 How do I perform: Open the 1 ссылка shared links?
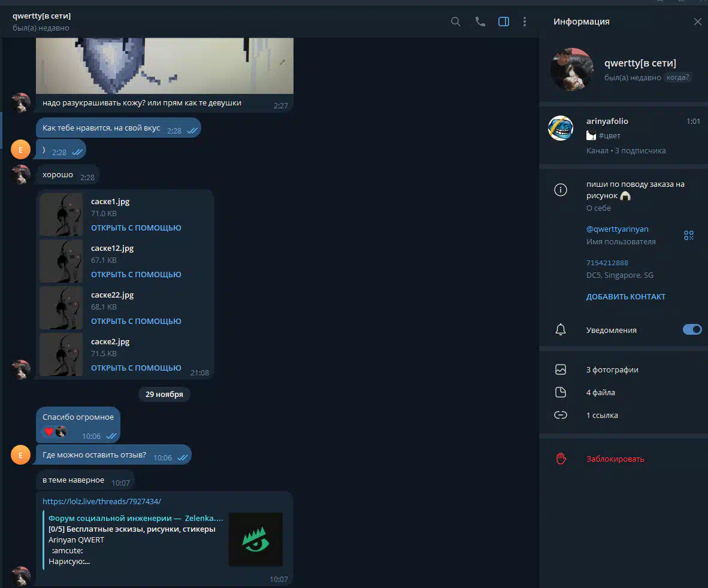pyautogui.click(x=601, y=416)
